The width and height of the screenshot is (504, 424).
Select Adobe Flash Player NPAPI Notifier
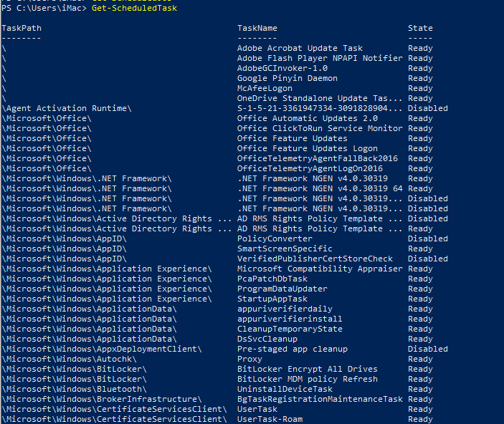click(x=320, y=58)
